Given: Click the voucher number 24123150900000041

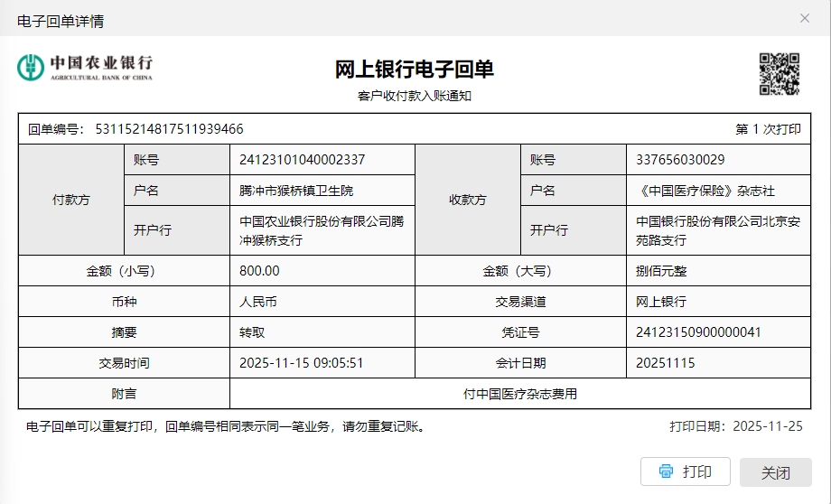Looking at the screenshot, I should coord(698,332).
